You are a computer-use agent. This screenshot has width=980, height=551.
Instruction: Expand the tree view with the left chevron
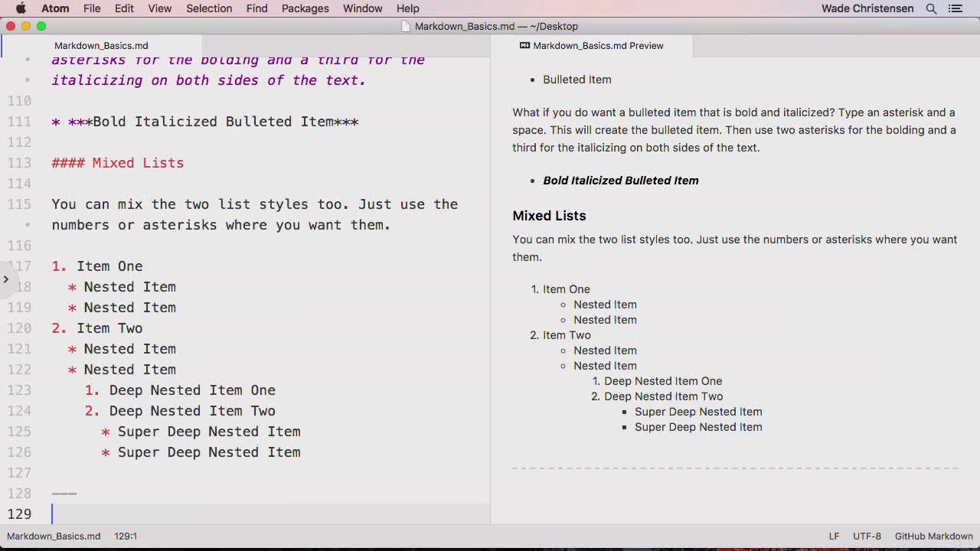6,279
